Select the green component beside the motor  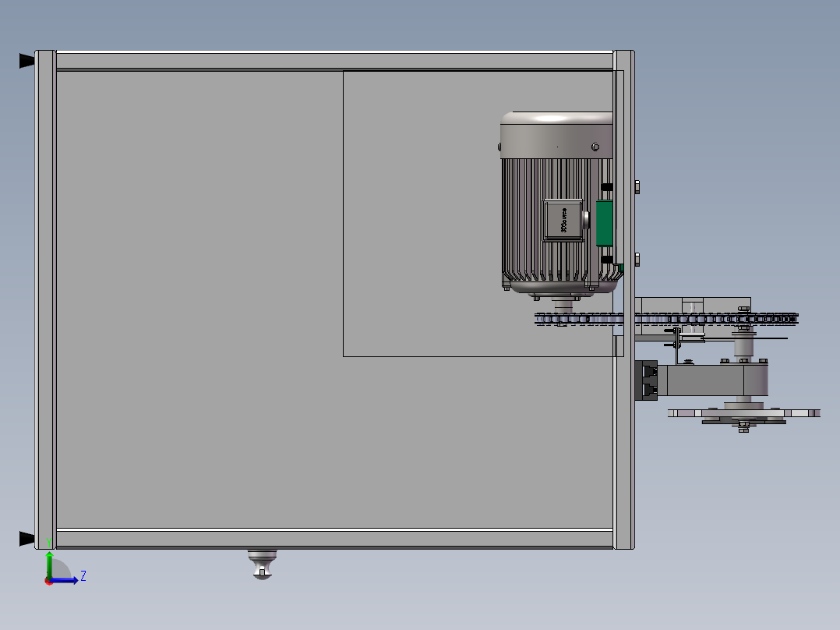pyautogui.click(x=605, y=223)
